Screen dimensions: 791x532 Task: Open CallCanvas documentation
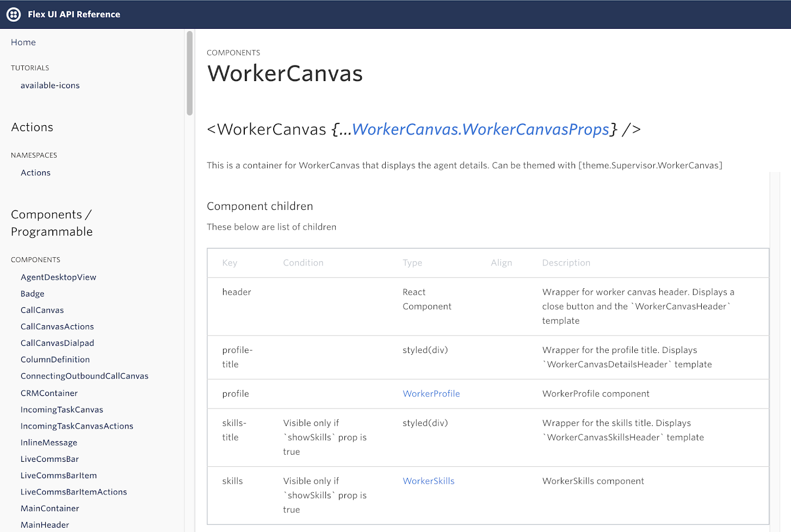(42, 310)
